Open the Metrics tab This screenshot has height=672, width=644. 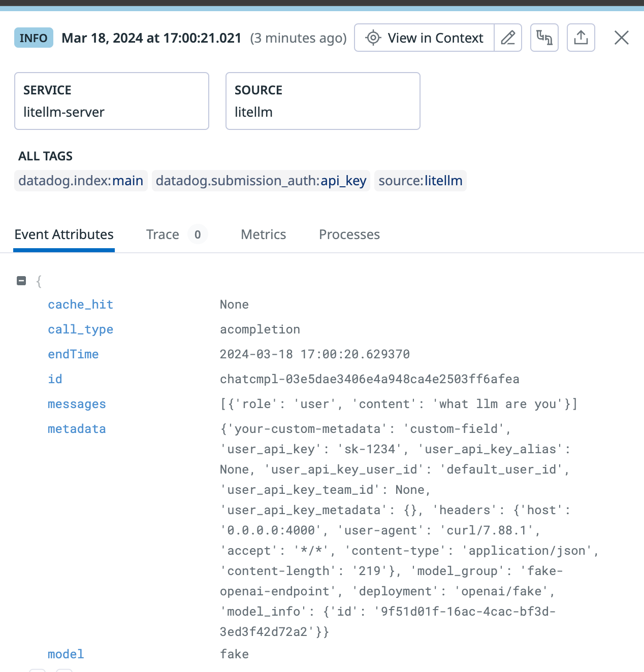263,234
